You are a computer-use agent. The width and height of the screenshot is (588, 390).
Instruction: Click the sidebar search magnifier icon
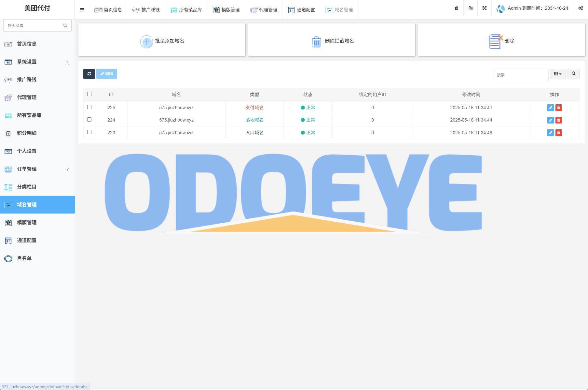click(65, 25)
